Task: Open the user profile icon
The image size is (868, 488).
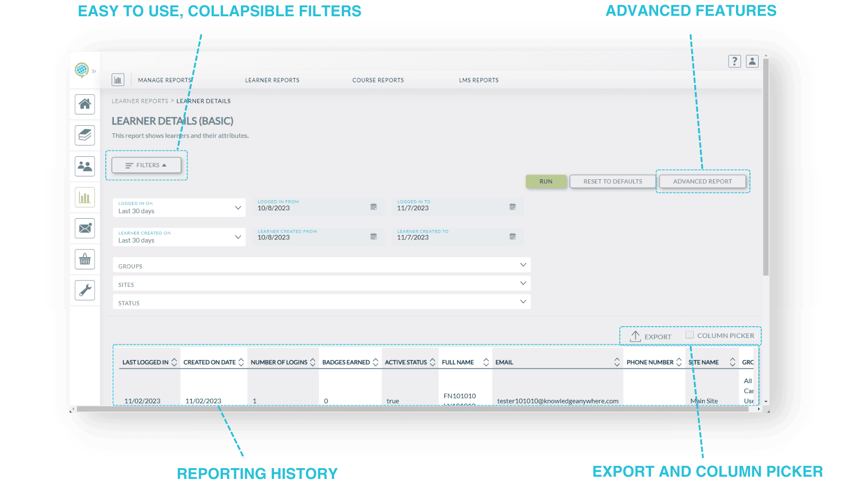Action: [x=752, y=61]
